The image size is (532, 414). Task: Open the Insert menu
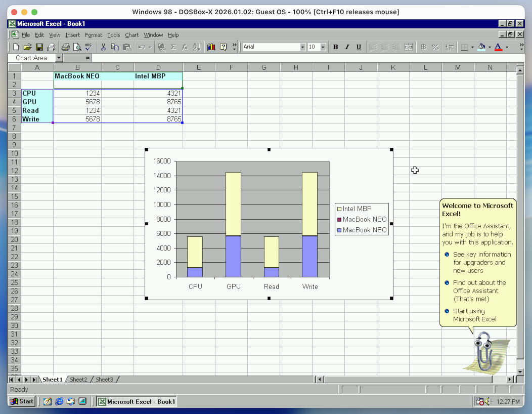pyautogui.click(x=73, y=35)
